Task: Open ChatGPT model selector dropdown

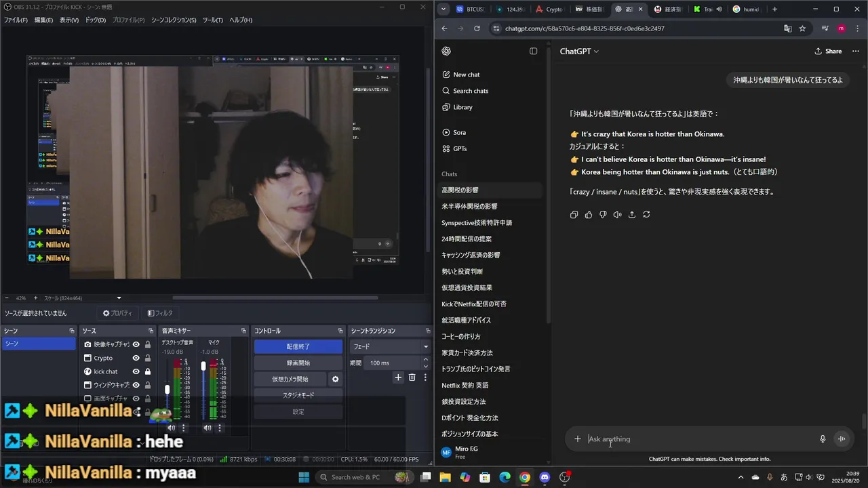Action: [579, 51]
